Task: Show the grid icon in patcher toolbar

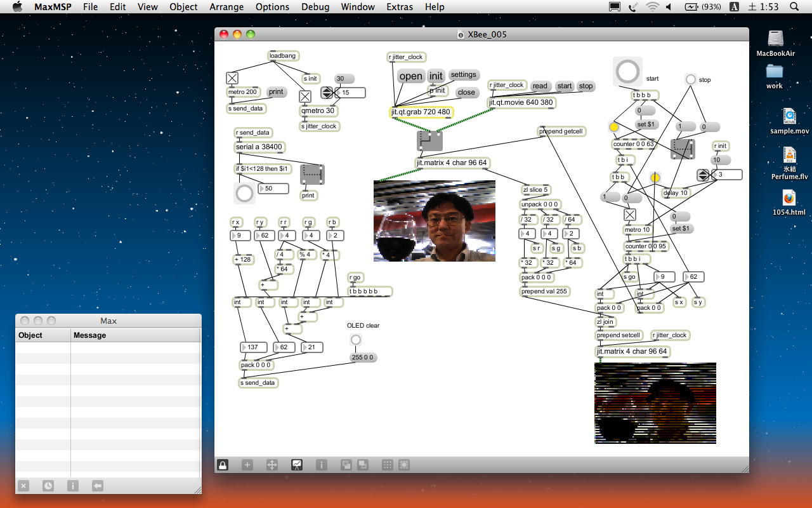Action: 387,465
